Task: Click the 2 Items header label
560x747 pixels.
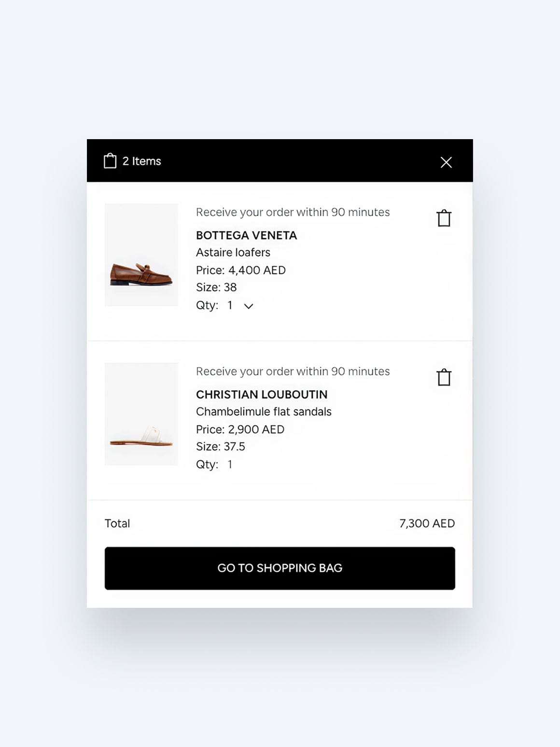Action: pos(141,161)
